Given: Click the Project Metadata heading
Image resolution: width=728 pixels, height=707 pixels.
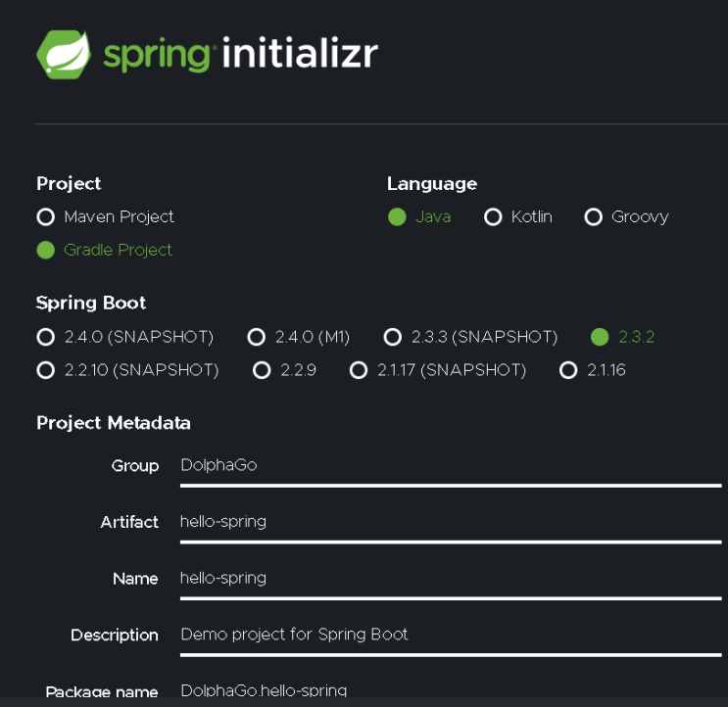Looking at the screenshot, I should [x=114, y=423].
